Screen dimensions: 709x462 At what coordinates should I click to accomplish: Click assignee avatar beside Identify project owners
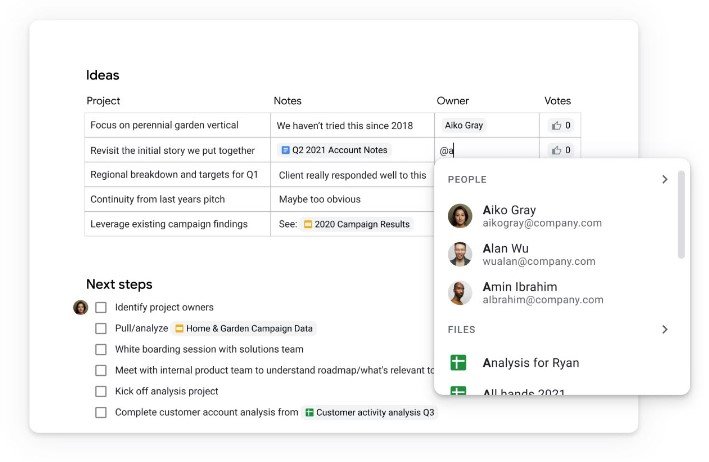(x=80, y=307)
